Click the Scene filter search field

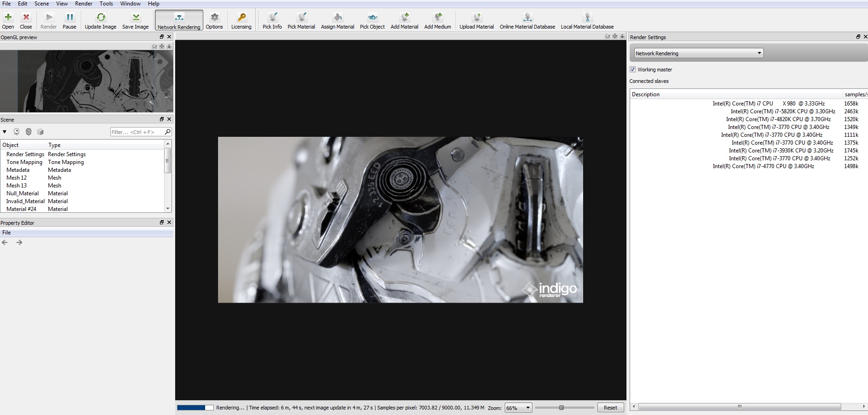pyautogui.click(x=136, y=132)
